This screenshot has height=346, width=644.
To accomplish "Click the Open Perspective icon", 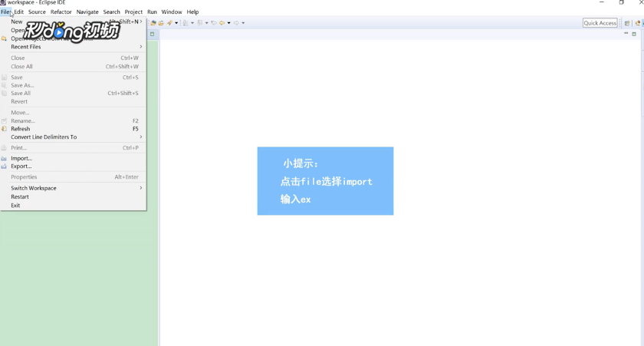I will (627, 23).
